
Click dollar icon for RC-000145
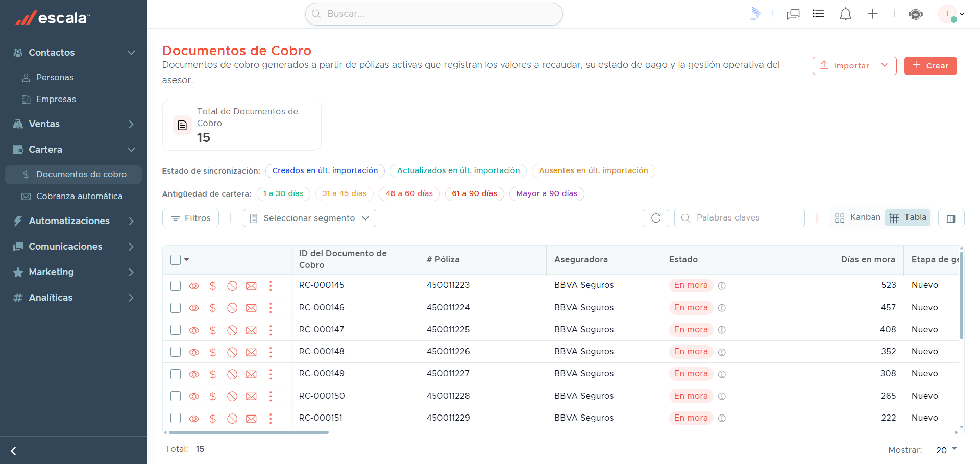click(x=213, y=286)
